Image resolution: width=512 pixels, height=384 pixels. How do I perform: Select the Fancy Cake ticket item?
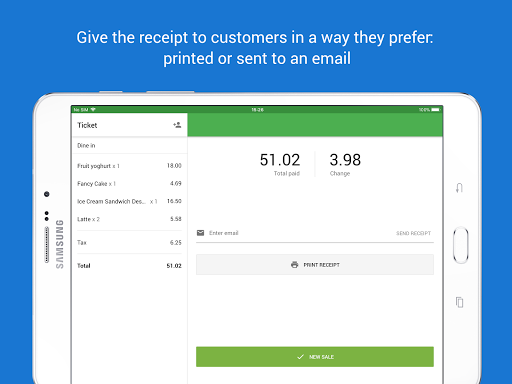[x=129, y=183]
